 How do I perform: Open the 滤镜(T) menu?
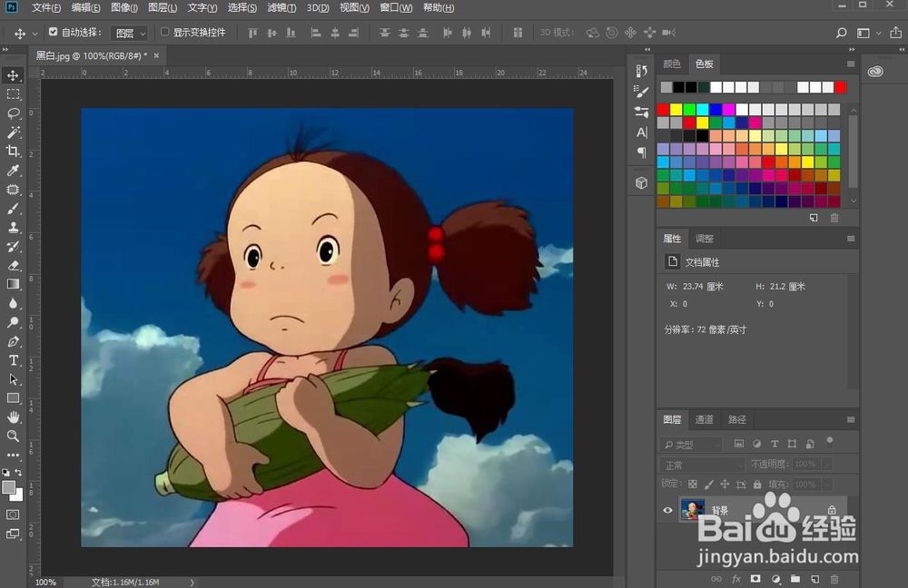click(x=281, y=8)
